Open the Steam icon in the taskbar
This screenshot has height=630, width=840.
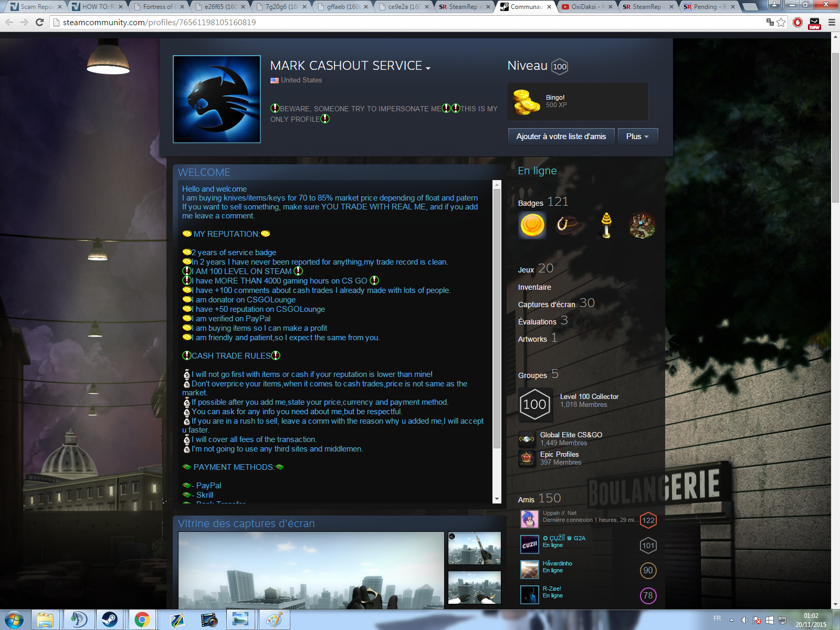(110, 620)
